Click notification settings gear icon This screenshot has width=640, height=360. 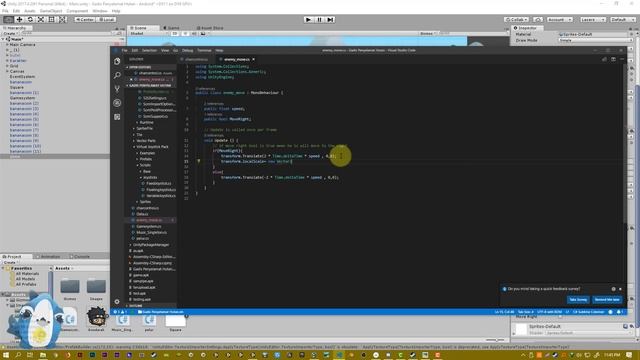pyautogui.click(x=613, y=289)
